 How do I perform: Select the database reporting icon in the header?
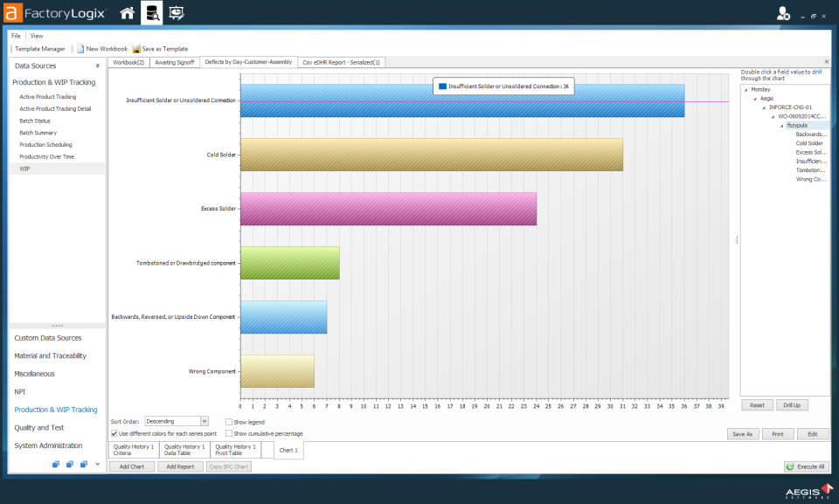pyautogui.click(x=150, y=13)
